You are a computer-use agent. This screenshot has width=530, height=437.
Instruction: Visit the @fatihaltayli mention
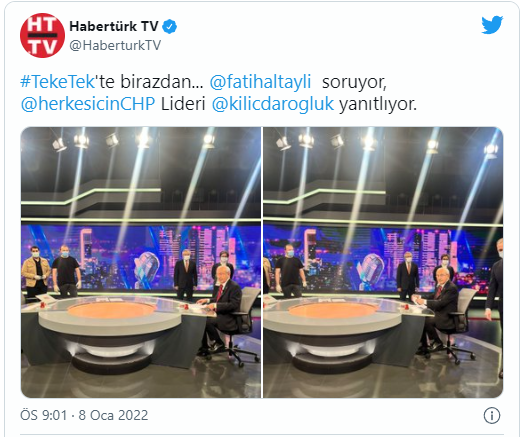pos(260,82)
